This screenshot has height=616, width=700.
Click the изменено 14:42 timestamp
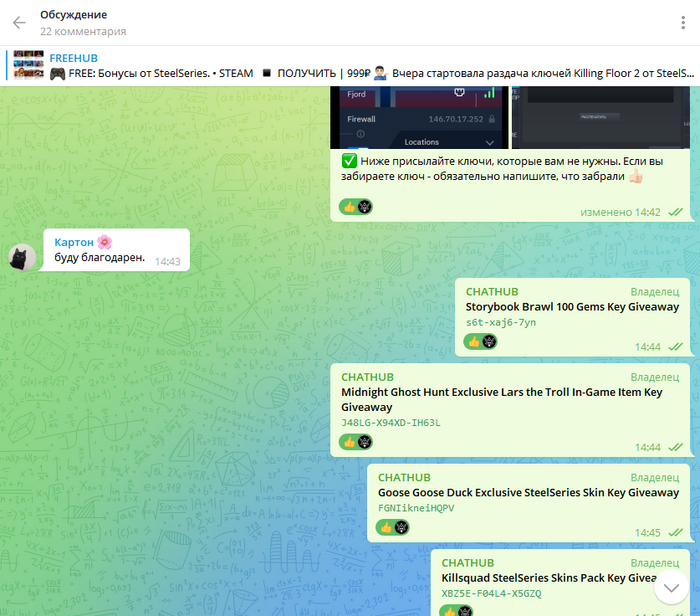pos(620,212)
